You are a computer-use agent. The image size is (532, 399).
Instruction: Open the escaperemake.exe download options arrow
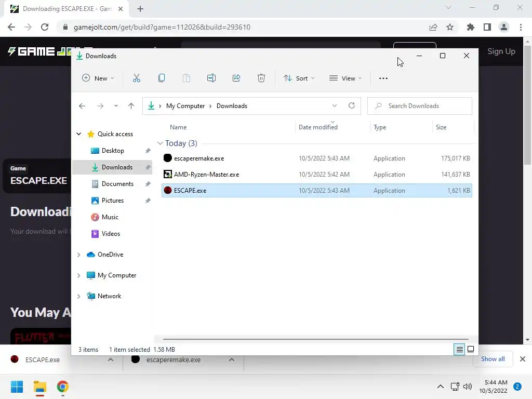click(x=231, y=360)
